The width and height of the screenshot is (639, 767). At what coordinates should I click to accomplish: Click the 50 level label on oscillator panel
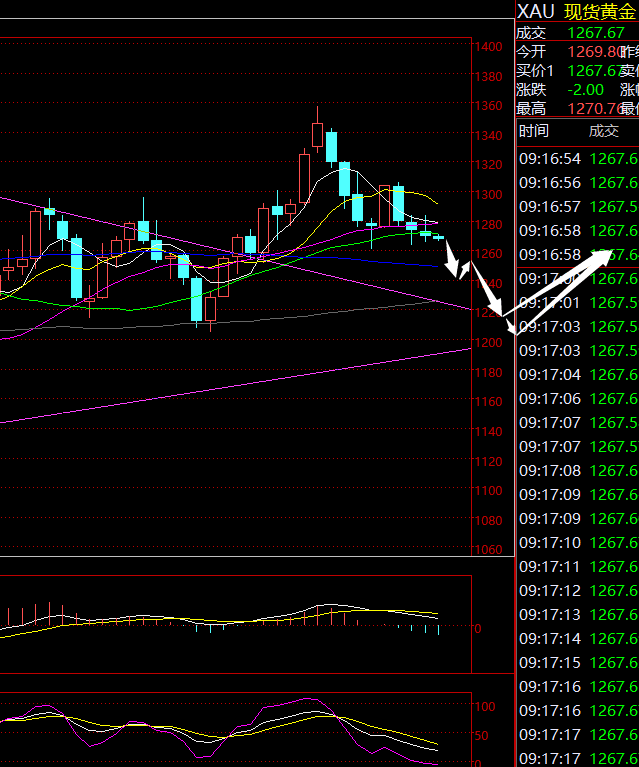pos(481,736)
